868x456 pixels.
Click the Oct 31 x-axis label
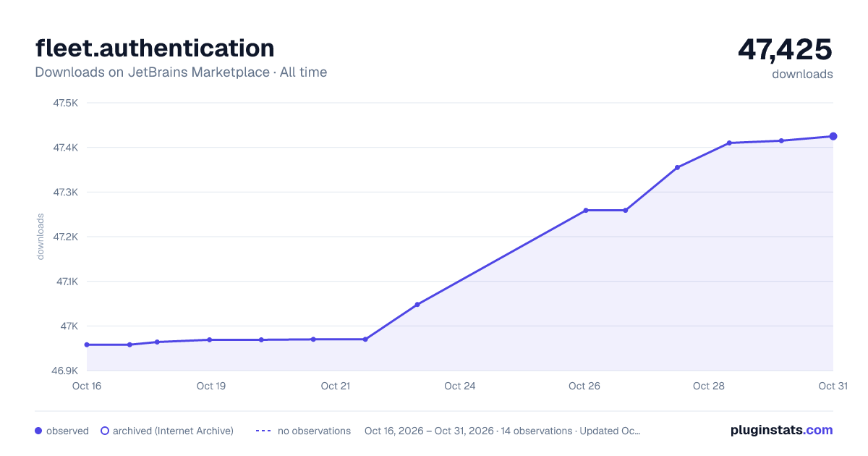point(833,386)
